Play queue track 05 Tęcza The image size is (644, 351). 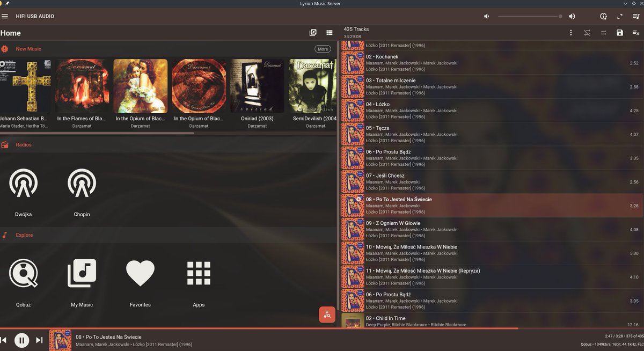(493, 134)
